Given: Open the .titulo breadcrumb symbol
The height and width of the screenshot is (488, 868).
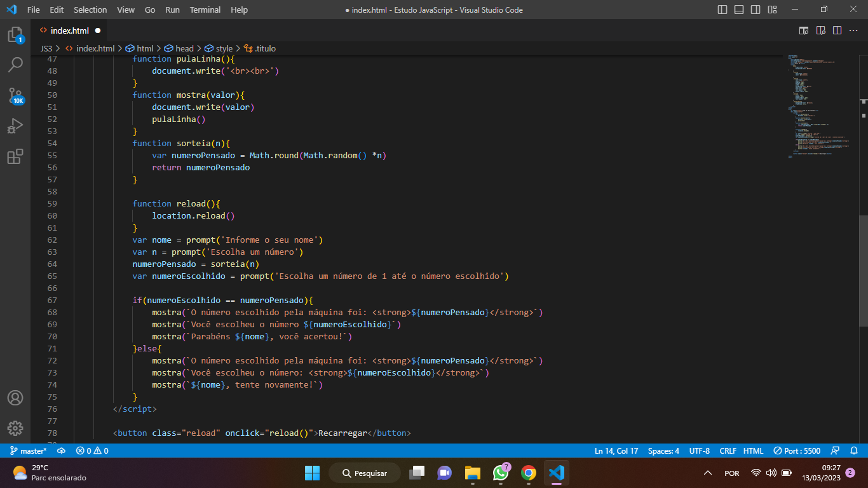Looking at the screenshot, I should (260, 48).
